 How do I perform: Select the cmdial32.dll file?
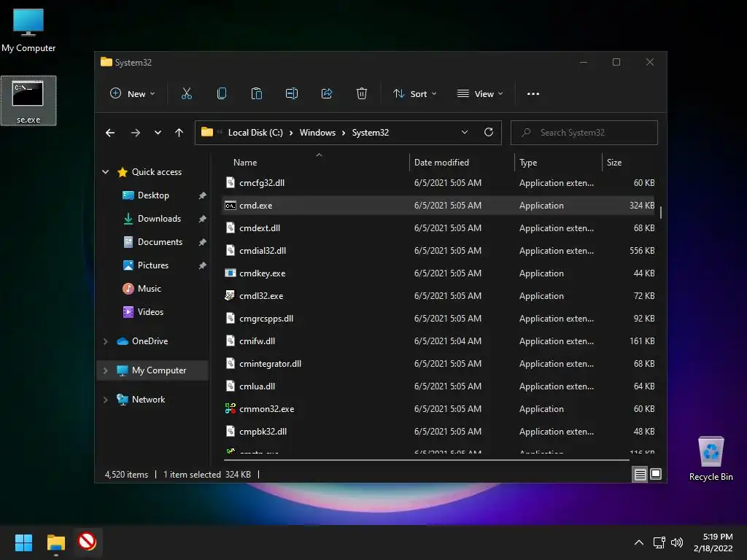pyautogui.click(x=263, y=251)
